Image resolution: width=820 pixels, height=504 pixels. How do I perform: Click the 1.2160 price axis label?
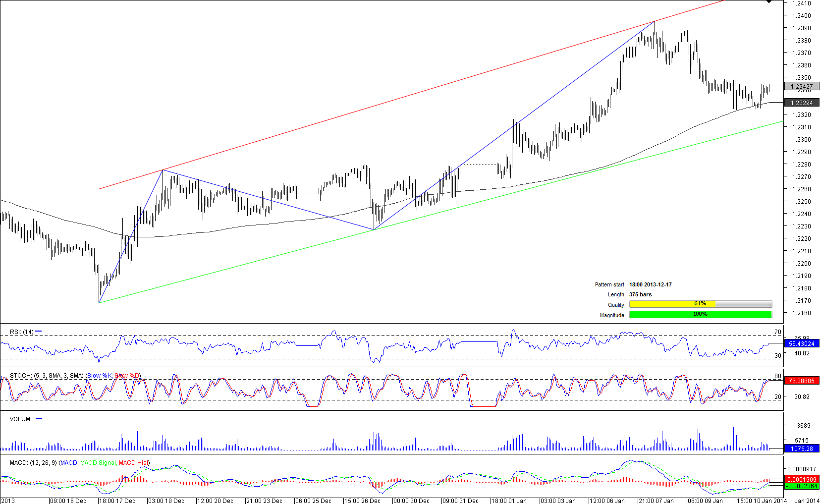click(802, 313)
